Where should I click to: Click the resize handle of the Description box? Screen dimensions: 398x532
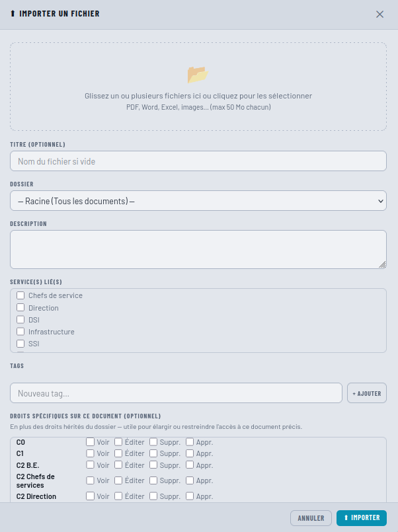coord(382,264)
